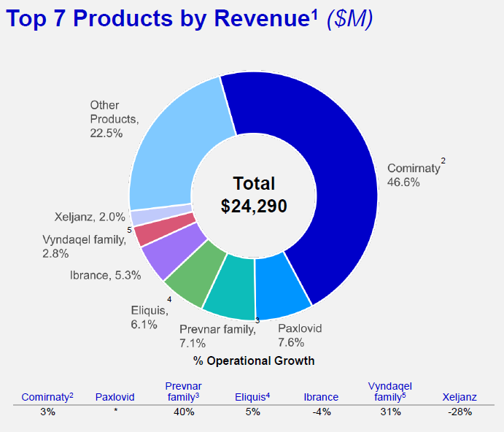This screenshot has width=504, height=432.
Task: Click the '% Operational Growth' heading
Action: coord(254,360)
